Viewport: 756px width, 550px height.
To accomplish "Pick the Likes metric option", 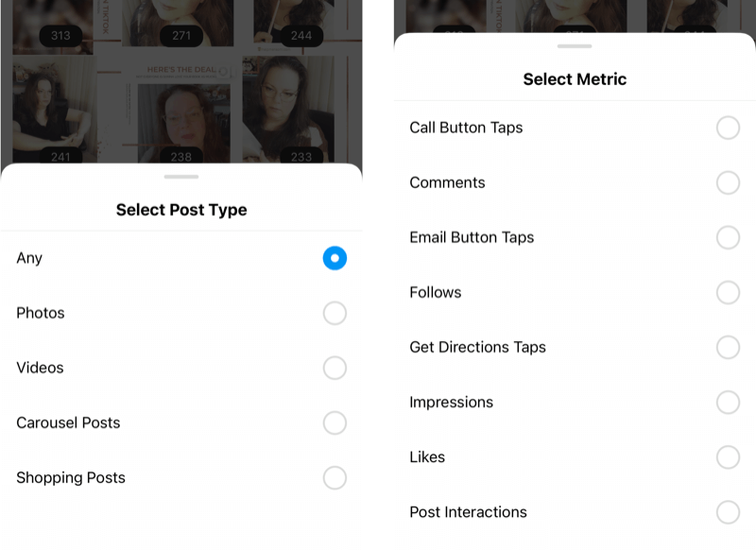I will pos(728,457).
